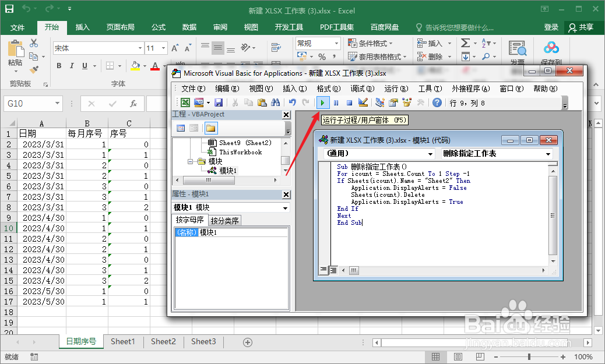Toggle Design Mode icon in VBA toolbar
The height and width of the screenshot is (364, 605).
pos(363,103)
